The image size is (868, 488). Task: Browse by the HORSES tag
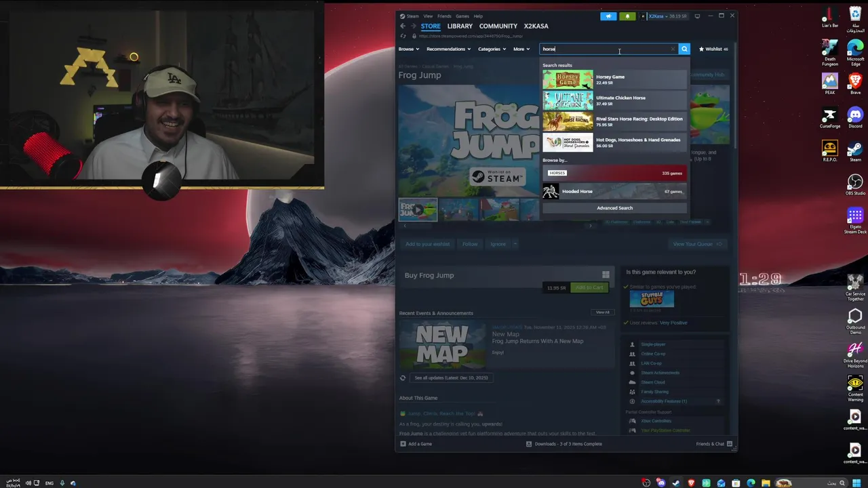point(614,173)
